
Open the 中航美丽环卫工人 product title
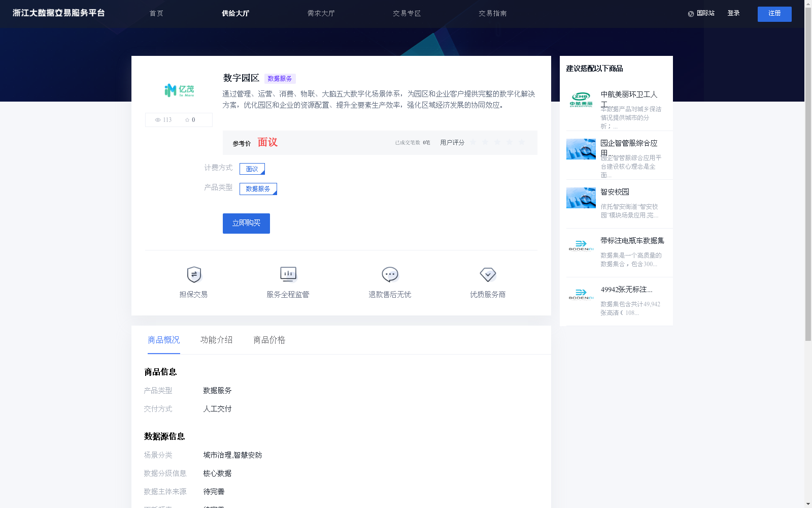coord(629,99)
